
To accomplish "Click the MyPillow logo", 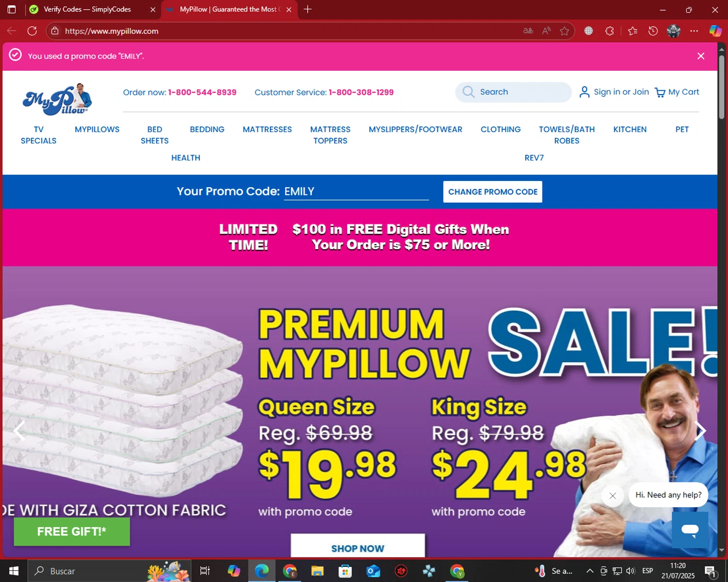I will click(x=57, y=99).
